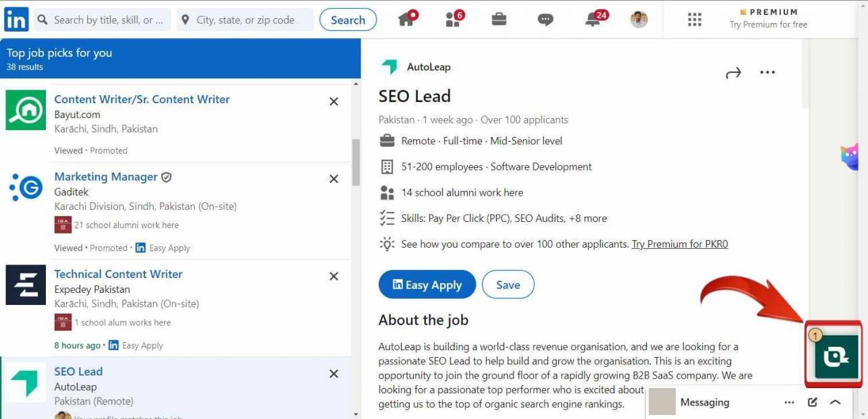The height and width of the screenshot is (419, 868).
Task: Open the profile photo menu
Action: 639,20
